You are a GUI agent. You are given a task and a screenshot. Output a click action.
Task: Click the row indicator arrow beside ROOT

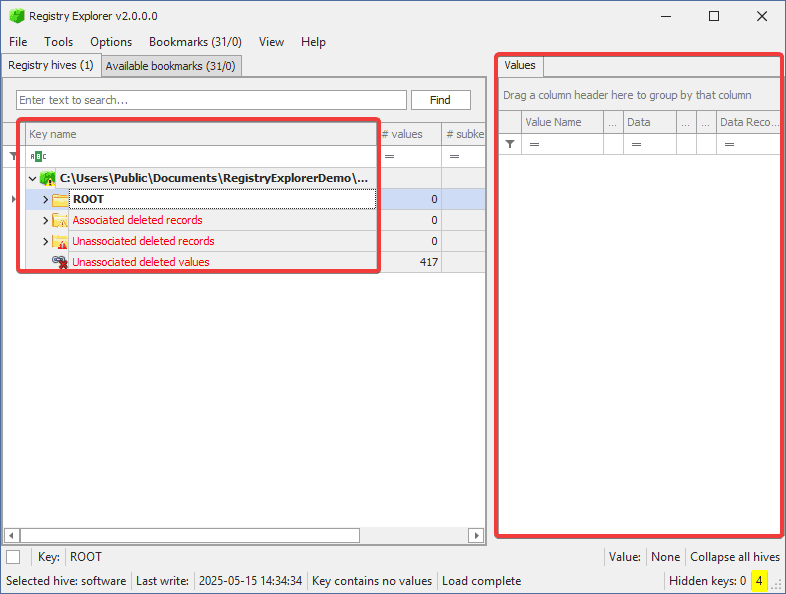[x=14, y=200]
